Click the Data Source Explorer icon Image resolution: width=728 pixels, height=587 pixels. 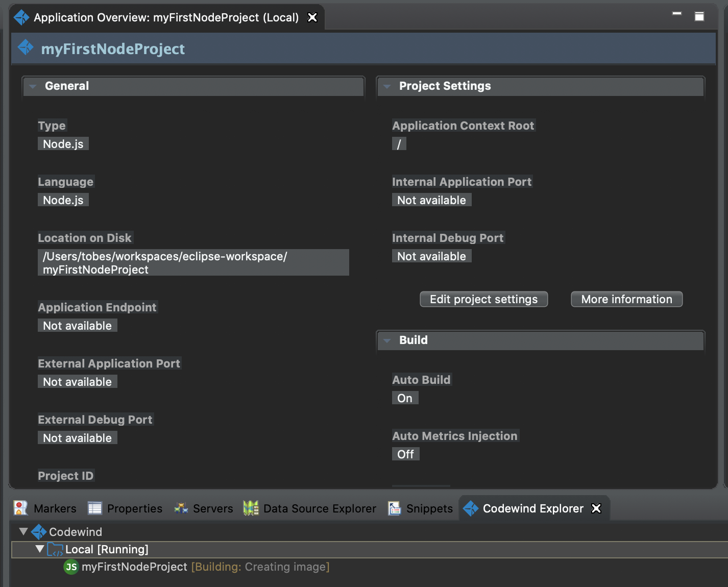point(251,508)
